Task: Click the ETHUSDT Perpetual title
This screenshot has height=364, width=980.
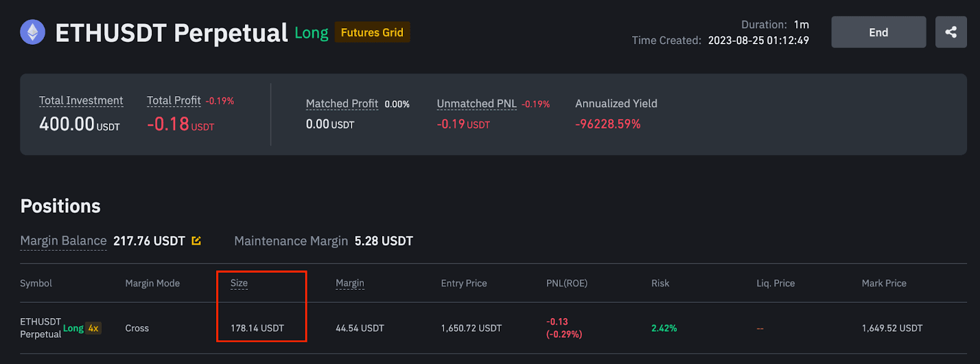Action: click(x=171, y=33)
